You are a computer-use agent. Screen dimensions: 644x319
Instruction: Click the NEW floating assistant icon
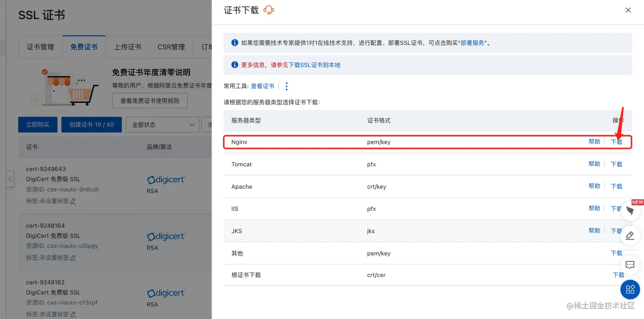click(630, 210)
